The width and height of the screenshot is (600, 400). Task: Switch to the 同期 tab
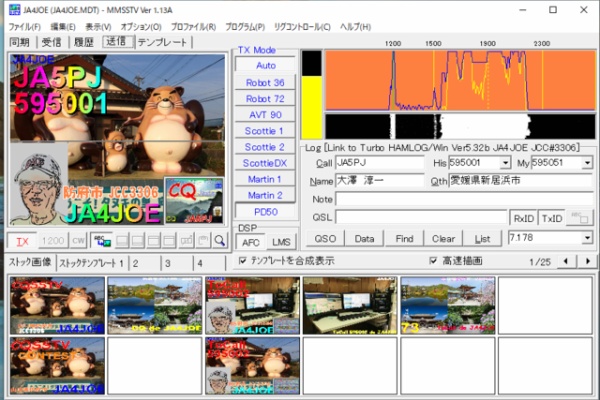pos(20,42)
